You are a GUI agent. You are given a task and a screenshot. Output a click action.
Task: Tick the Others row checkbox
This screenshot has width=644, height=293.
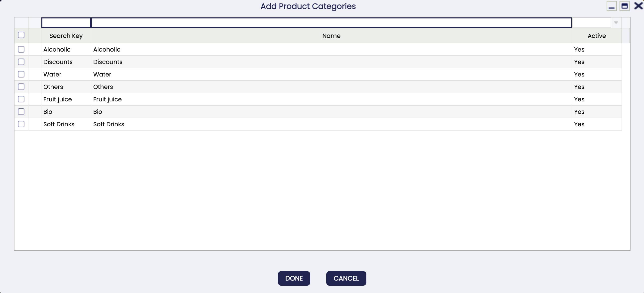pyautogui.click(x=21, y=87)
